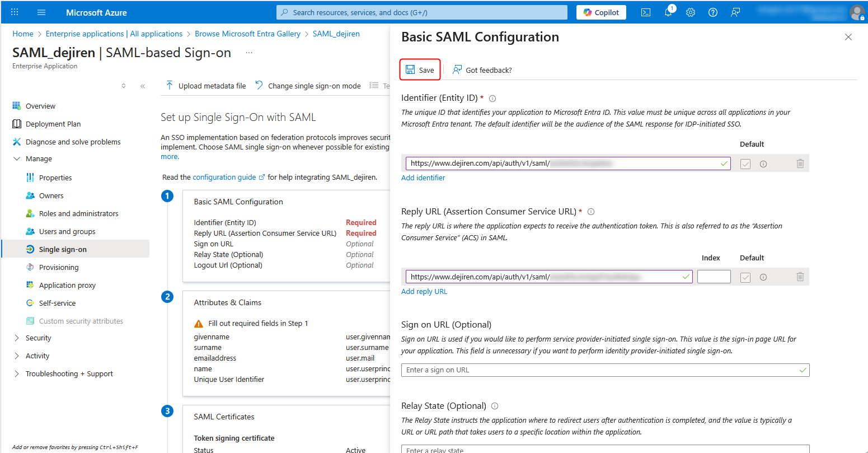Screen dimensions: 868x453
Task: Show info for Relay State heading
Action: coord(495,406)
